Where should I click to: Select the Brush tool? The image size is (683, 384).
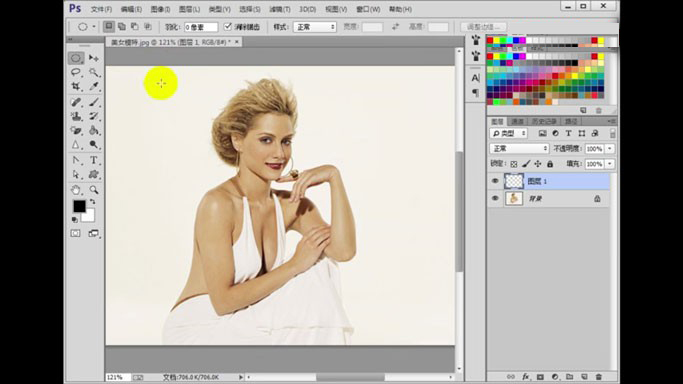tap(94, 102)
